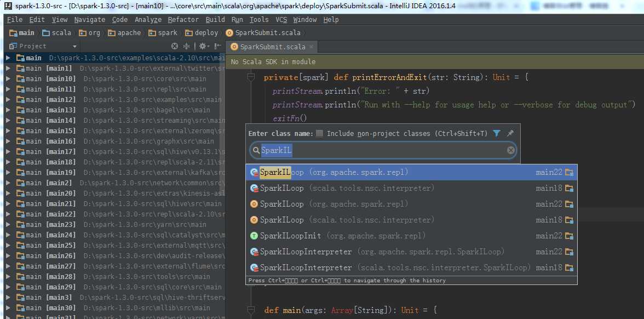Expand the main [main11] repl module
The height and width of the screenshot is (319, 644).
(x=8, y=89)
